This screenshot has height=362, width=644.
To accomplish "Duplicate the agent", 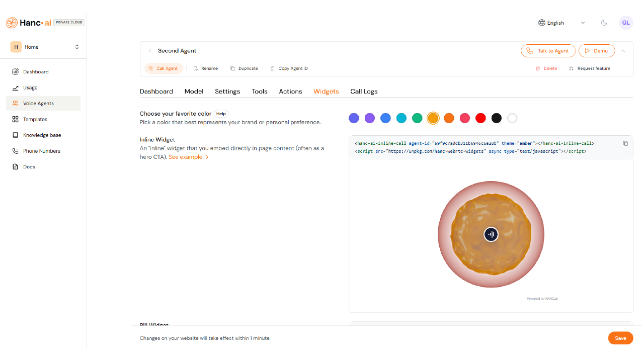I will point(244,68).
